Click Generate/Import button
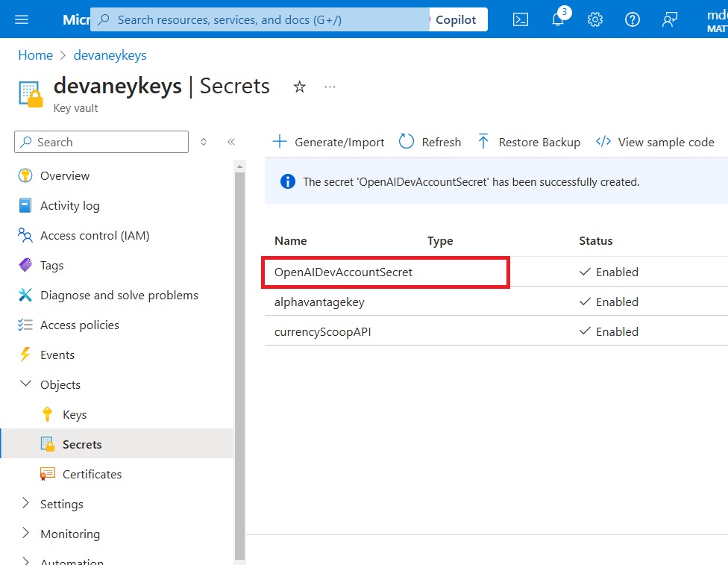This screenshot has height=565, width=728. [x=328, y=142]
